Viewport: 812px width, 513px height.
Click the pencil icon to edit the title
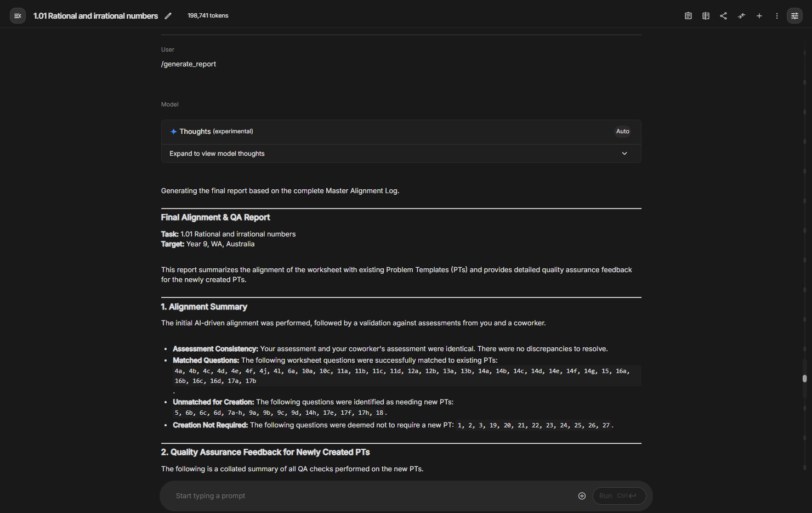[x=168, y=16]
